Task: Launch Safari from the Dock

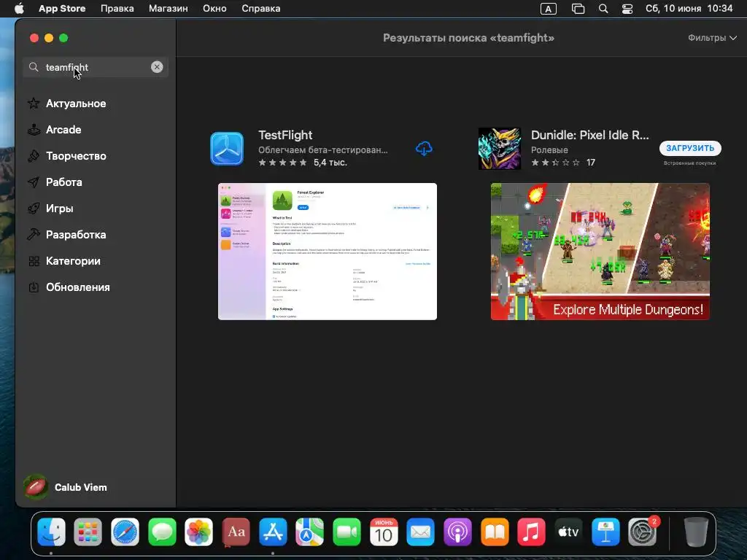Action: click(x=125, y=532)
